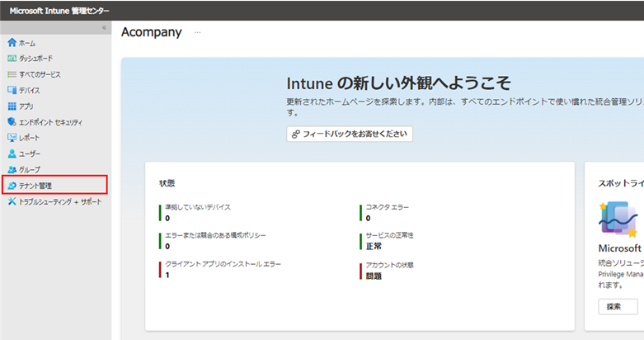Click the Home (ホーム) house icon
644x340 pixels.
tap(12, 42)
